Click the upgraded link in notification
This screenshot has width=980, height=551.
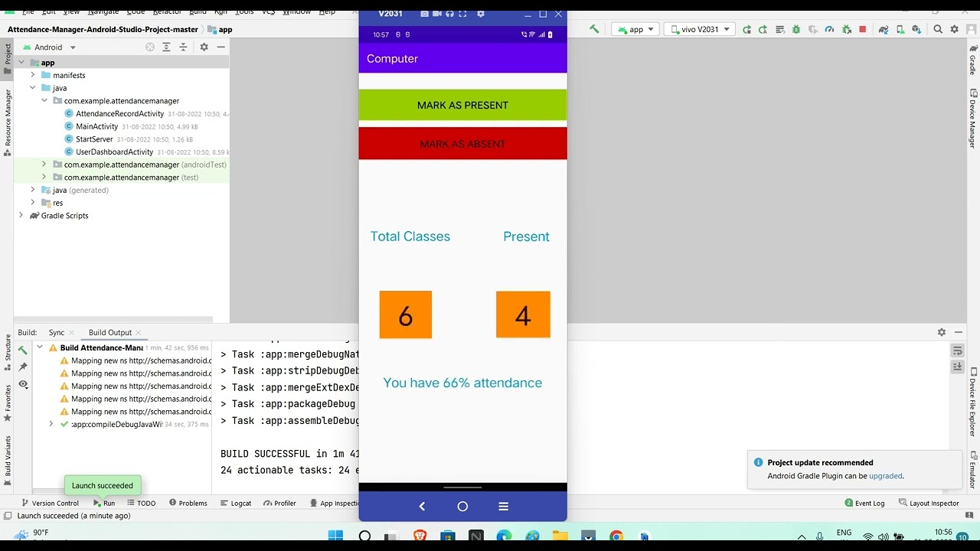(x=886, y=475)
